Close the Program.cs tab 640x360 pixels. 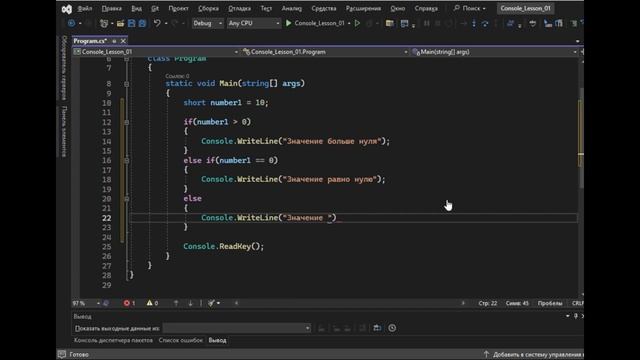click(123, 41)
